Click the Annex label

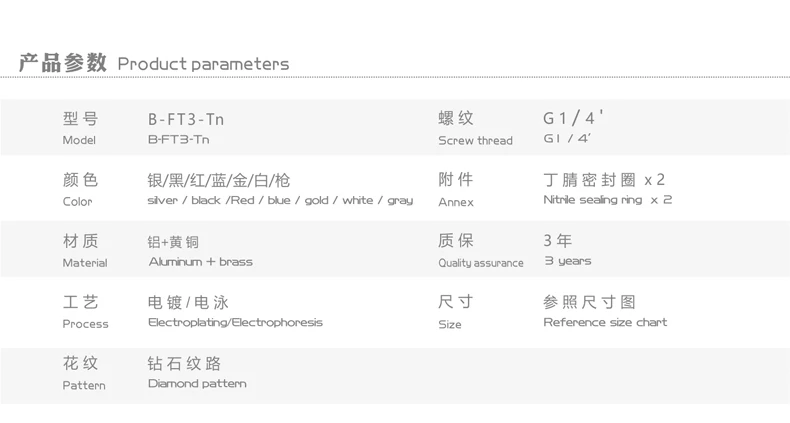[456, 202]
